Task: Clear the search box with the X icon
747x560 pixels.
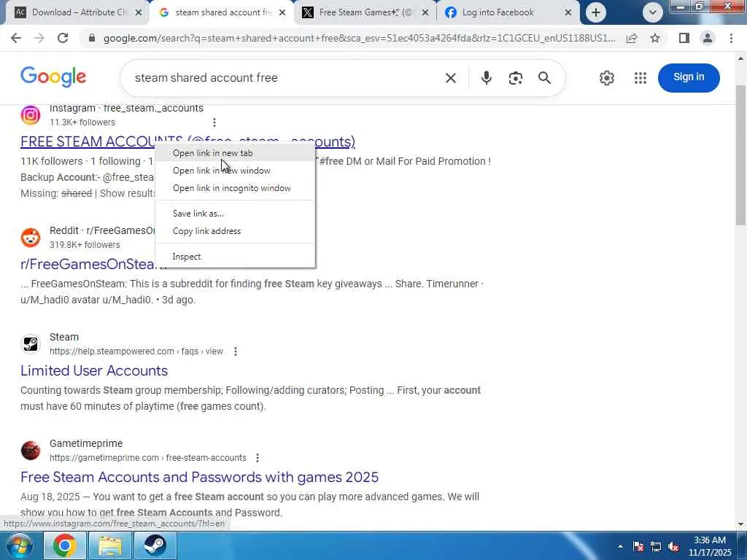Action: click(x=450, y=77)
